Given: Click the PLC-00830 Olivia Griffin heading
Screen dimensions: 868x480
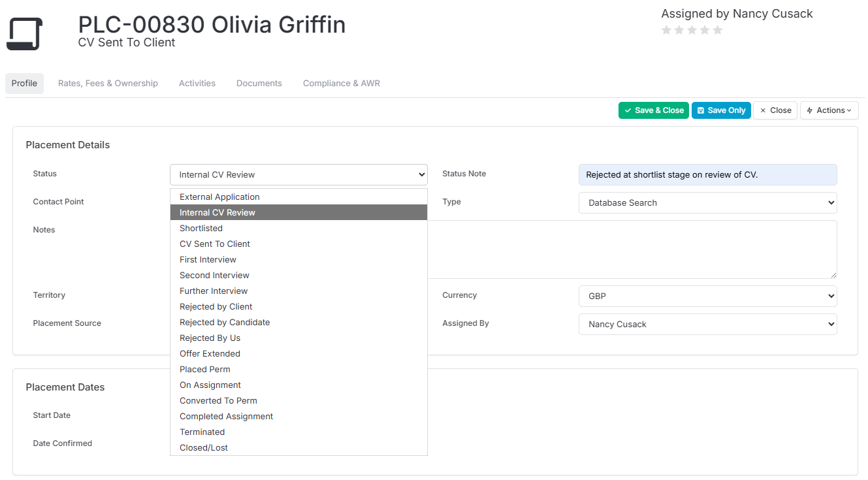Looking at the screenshot, I should point(212,25).
